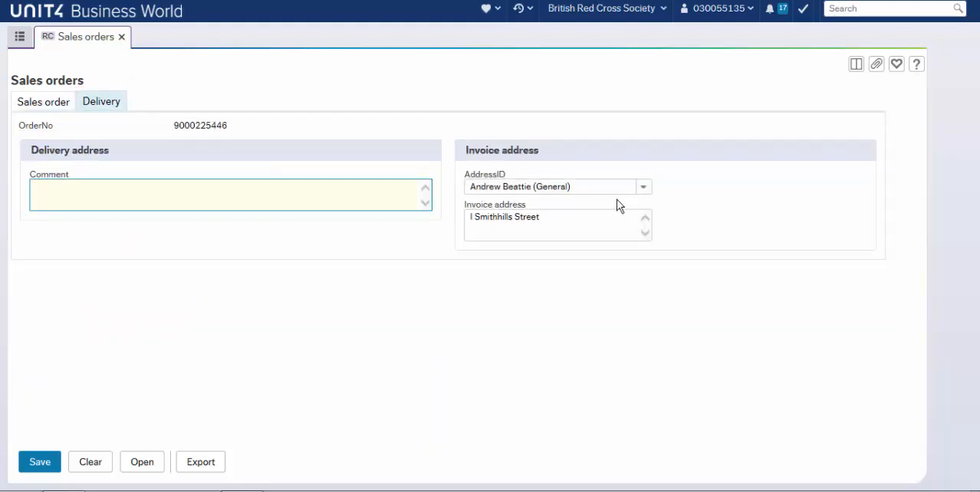This screenshot has height=492, width=980.
Task: Click the Save button
Action: [40, 461]
